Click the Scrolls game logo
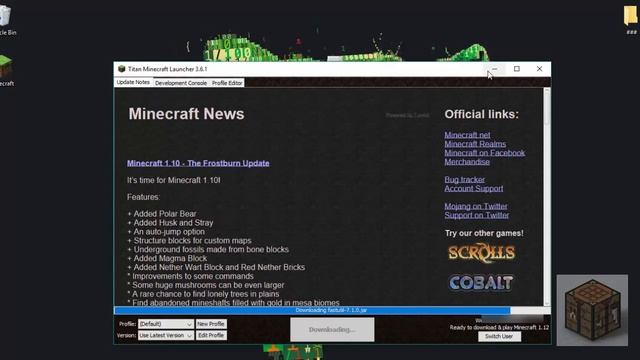This screenshot has width=640, height=360. (482, 253)
